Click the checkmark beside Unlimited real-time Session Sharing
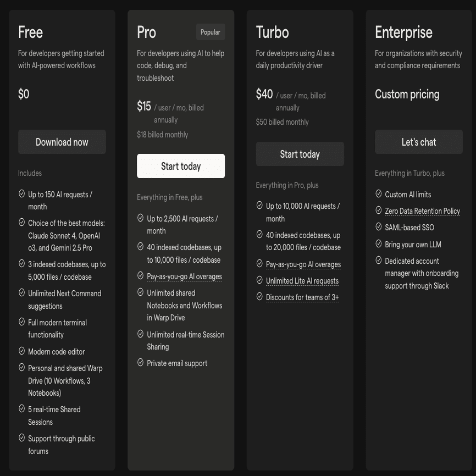 pyautogui.click(x=141, y=334)
